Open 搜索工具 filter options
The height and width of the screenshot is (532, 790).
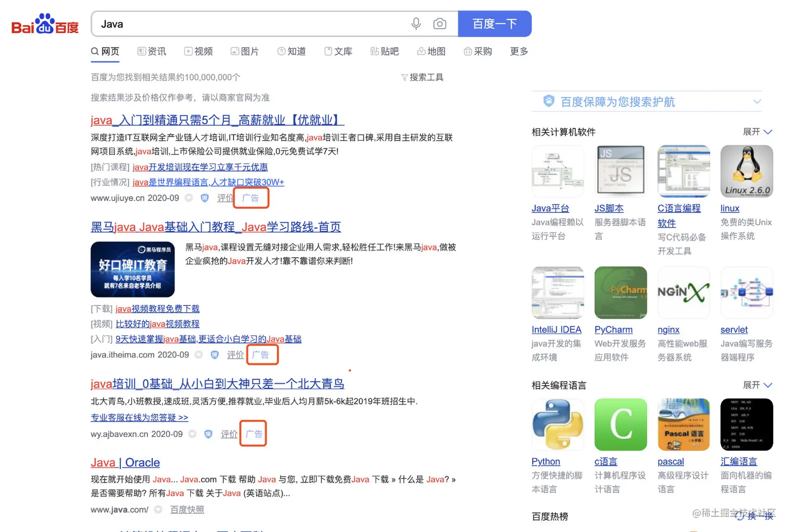click(x=422, y=77)
